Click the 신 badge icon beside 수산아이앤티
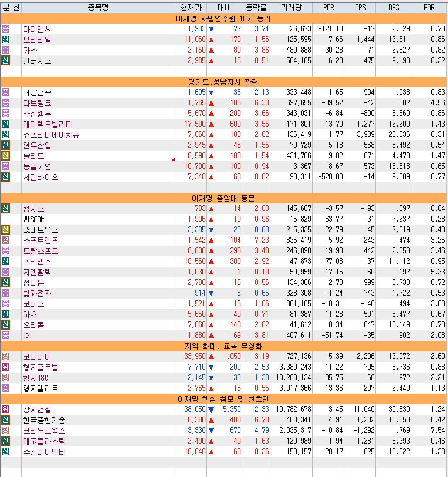 [6, 452]
